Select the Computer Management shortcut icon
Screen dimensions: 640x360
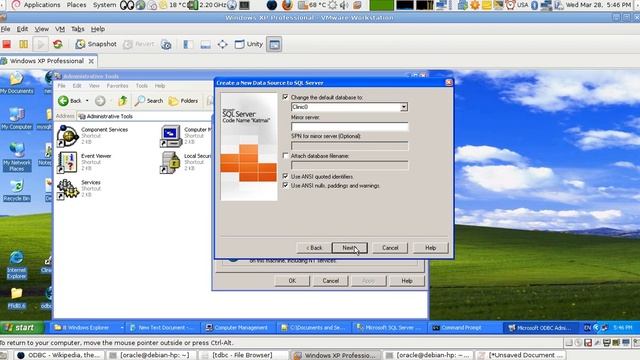[171, 136]
